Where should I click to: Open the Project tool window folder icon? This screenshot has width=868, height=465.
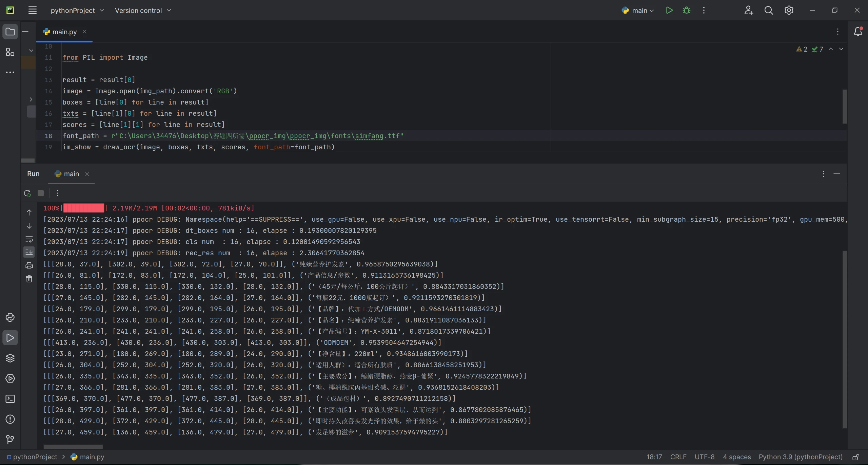tap(10, 32)
